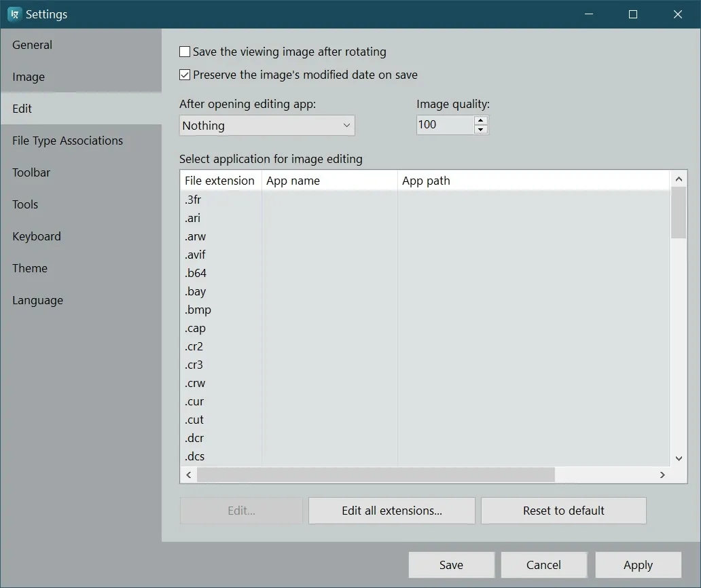Select the .cap extension row

(x=425, y=328)
